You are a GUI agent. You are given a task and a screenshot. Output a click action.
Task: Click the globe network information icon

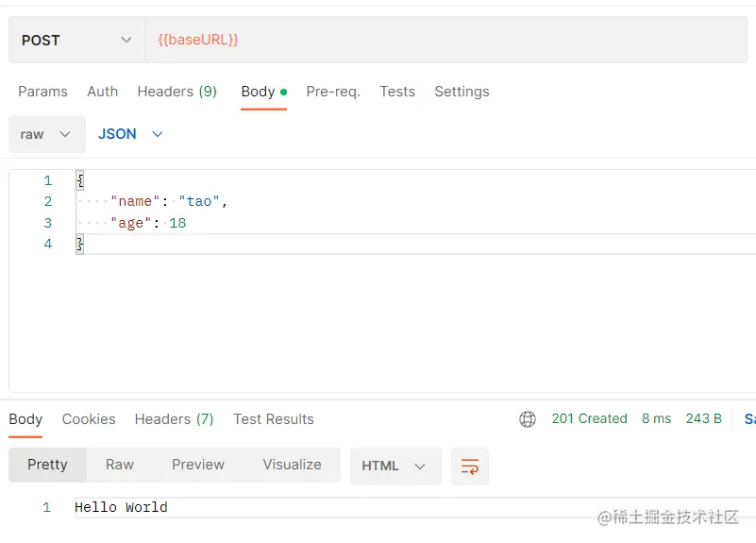(528, 419)
